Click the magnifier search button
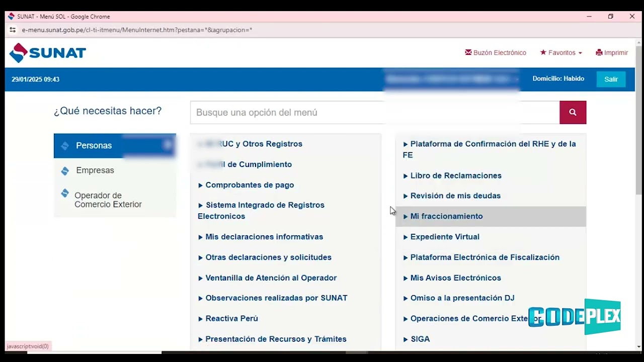Image resolution: width=644 pixels, height=362 pixels. (x=573, y=113)
